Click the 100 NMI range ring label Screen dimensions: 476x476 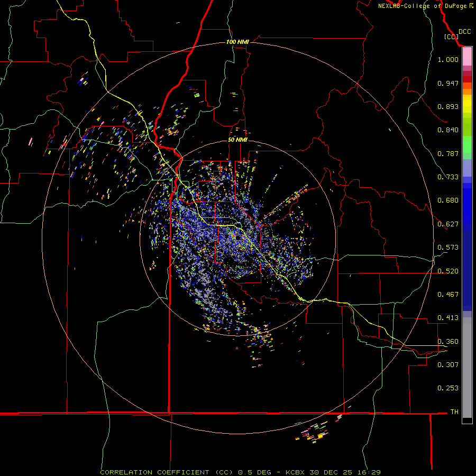(x=237, y=42)
